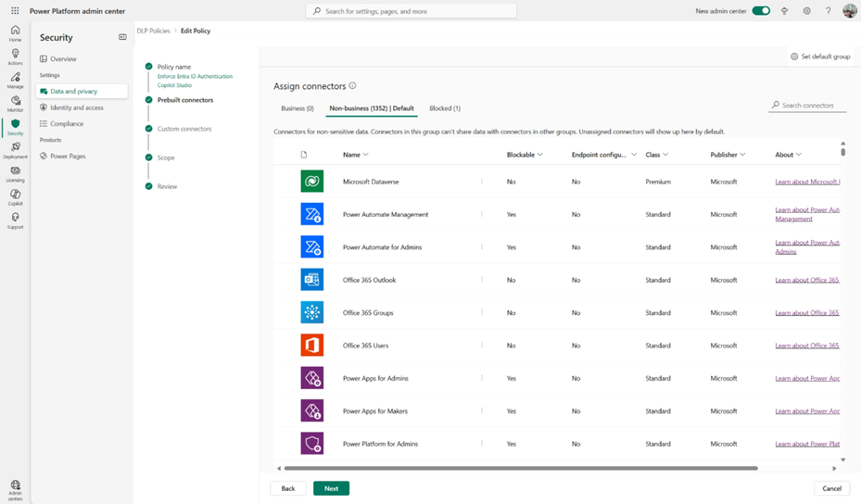
Task: Select the Office 365 Groups connector icon
Action: pos(312,312)
